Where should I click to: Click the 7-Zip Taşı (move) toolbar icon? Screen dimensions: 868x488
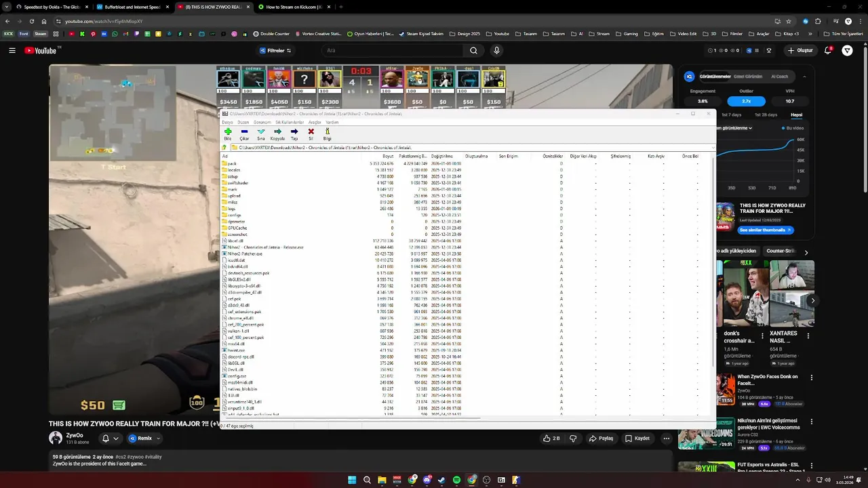pyautogui.click(x=294, y=131)
